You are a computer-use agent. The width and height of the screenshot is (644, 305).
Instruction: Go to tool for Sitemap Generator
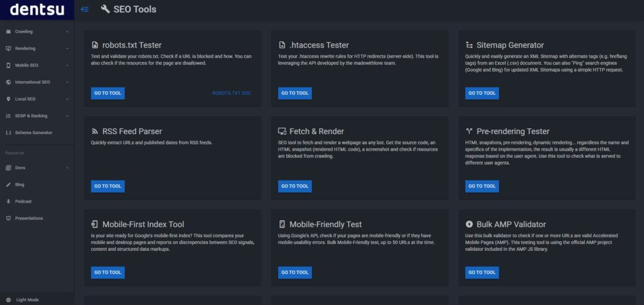pos(482,93)
